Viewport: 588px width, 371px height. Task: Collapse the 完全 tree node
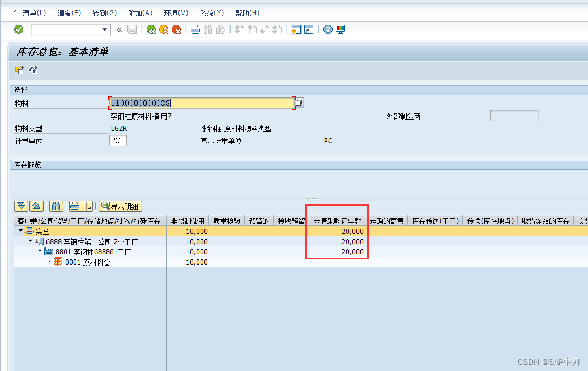pos(20,231)
